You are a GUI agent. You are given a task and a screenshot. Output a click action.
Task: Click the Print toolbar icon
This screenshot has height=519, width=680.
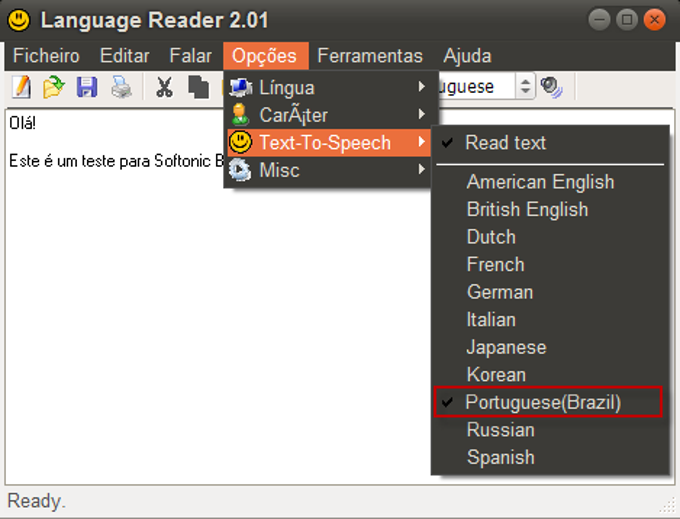pyautogui.click(x=121, y=87)
